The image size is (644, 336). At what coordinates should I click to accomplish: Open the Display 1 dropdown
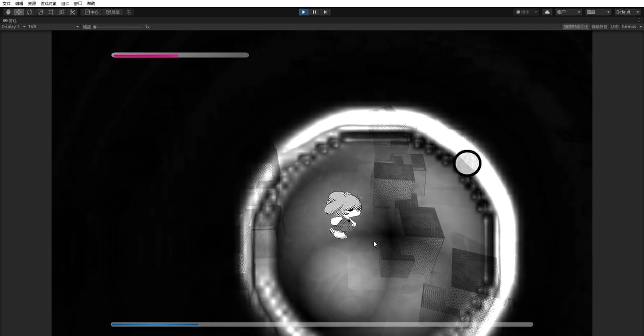pos(14,27)
